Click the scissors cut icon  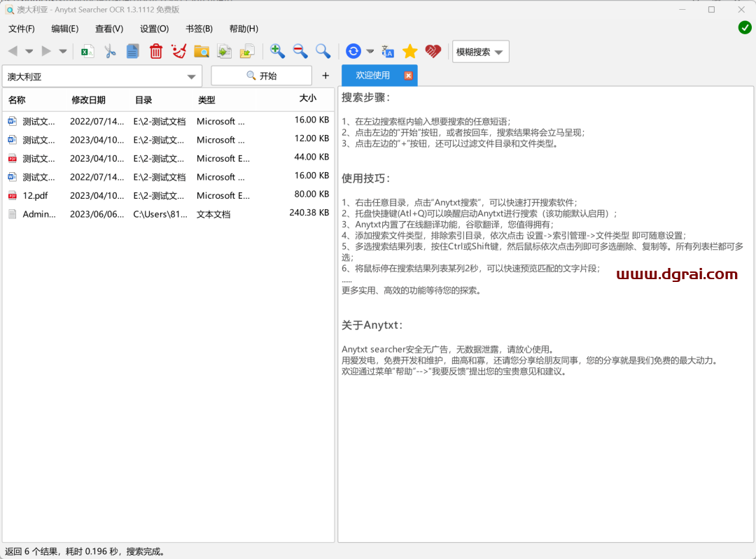(110, 51)
